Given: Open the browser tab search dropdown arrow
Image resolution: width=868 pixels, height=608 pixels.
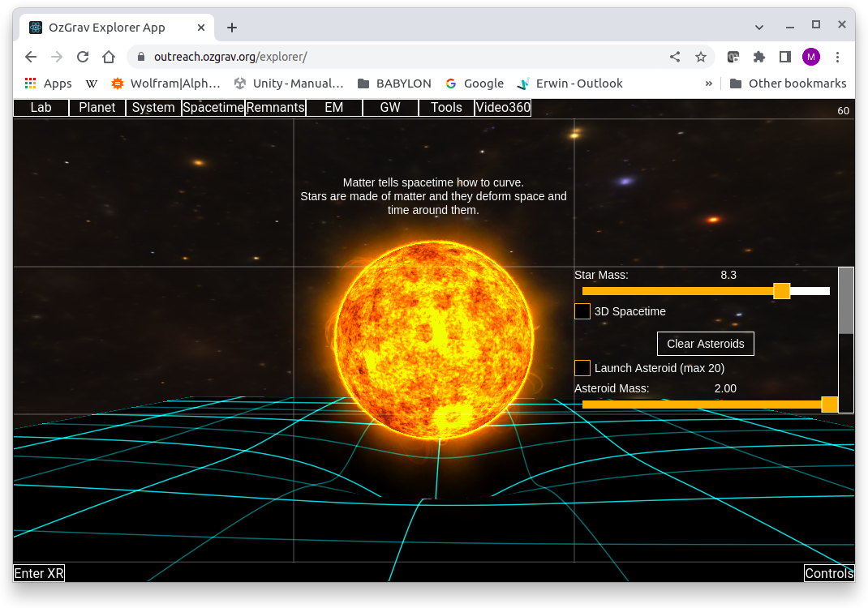Looking at the screenshot, I should point(758,24).
